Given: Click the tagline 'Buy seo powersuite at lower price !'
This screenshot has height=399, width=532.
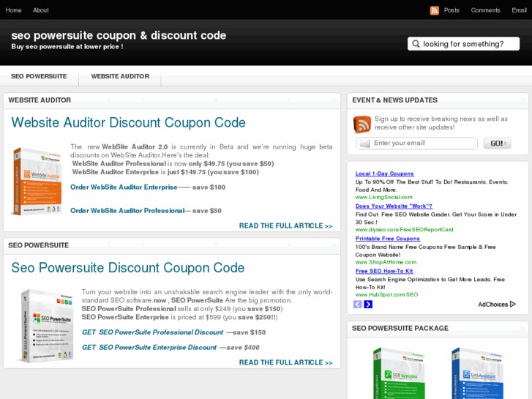Looking at the screenshot, I should [x=67, y=47].
